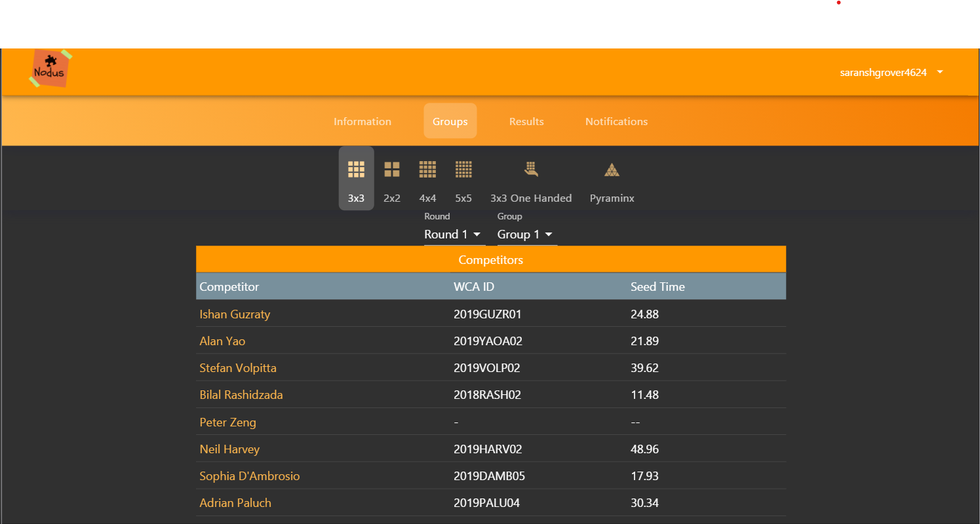
Task: Click seed time 21.89
Action: [x=644, y=341]
